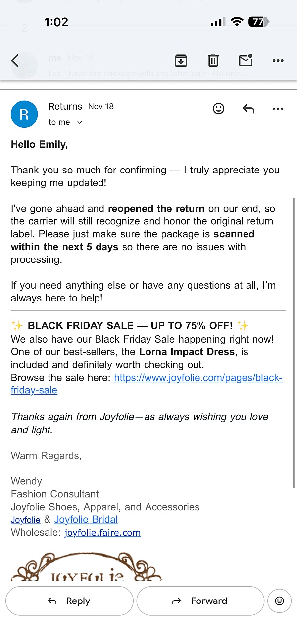Tap the emoji button beside Forward
Screen dimensions: 297x644
(x=279, y=601)
